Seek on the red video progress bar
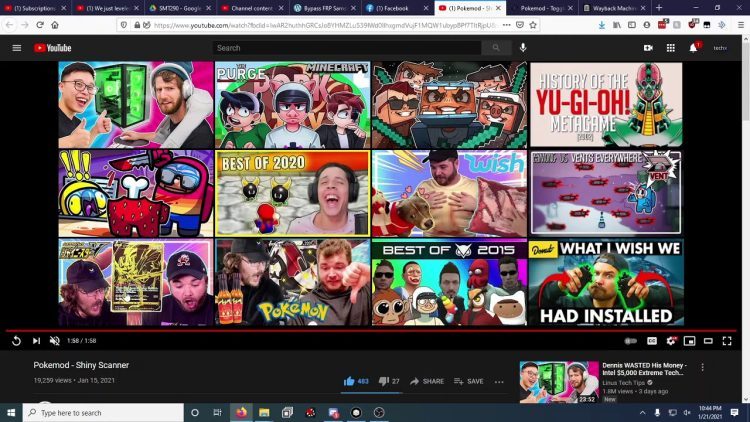 [371, 330]
